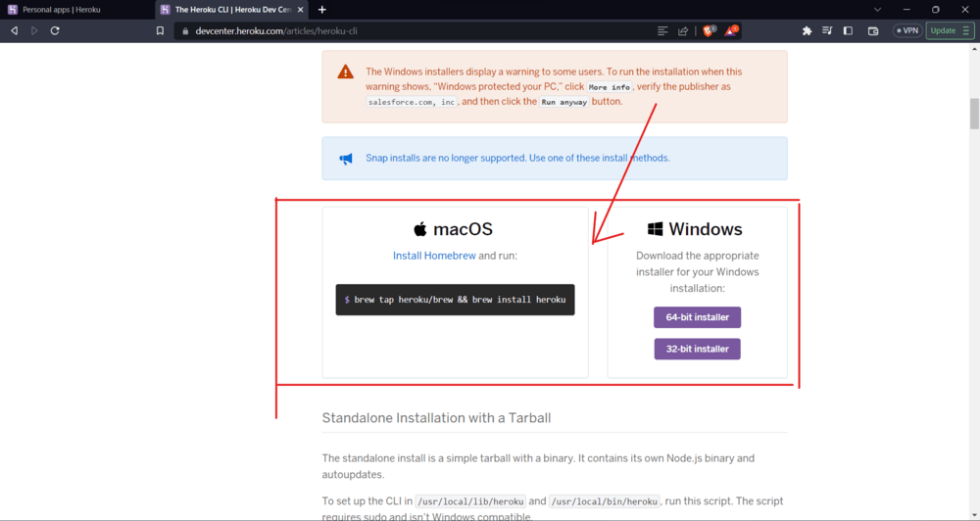Click the Apple logo next to macOS
This screenshot has width=980, height=521.
click(x=420, y=228)
